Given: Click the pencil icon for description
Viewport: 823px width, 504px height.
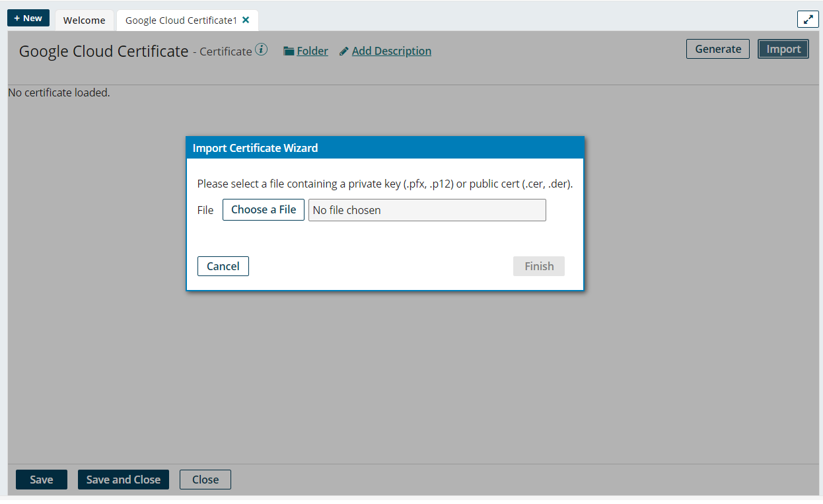Looking at the screenshot, I should point(344,52).
